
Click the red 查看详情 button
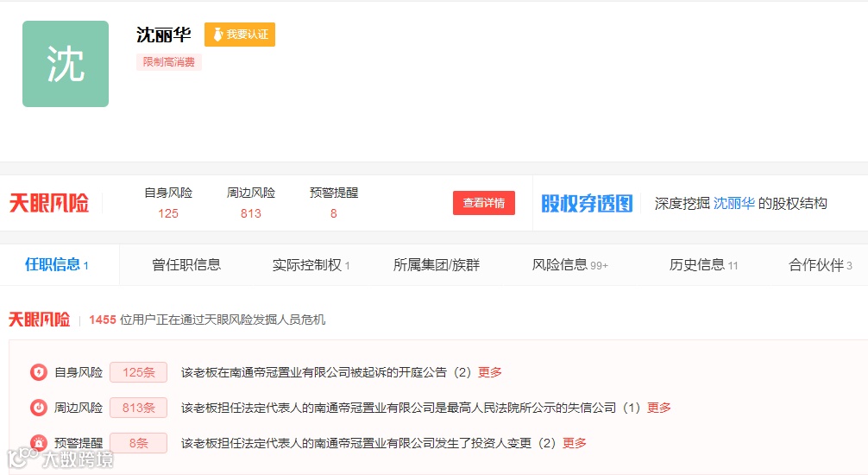484,203
